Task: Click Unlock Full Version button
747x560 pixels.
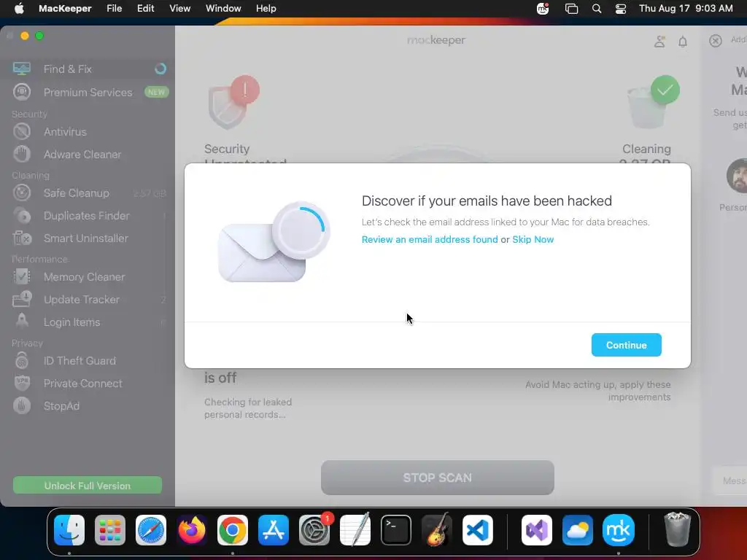Action: 88,485
